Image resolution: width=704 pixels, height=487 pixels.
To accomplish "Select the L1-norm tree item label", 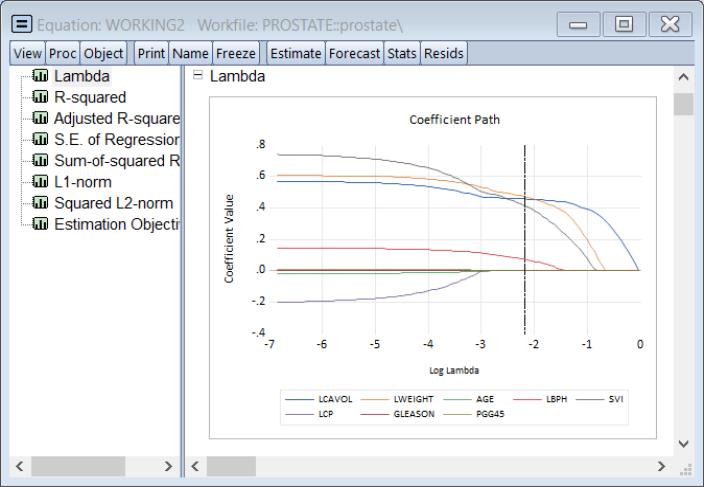I will click(86, 181).
